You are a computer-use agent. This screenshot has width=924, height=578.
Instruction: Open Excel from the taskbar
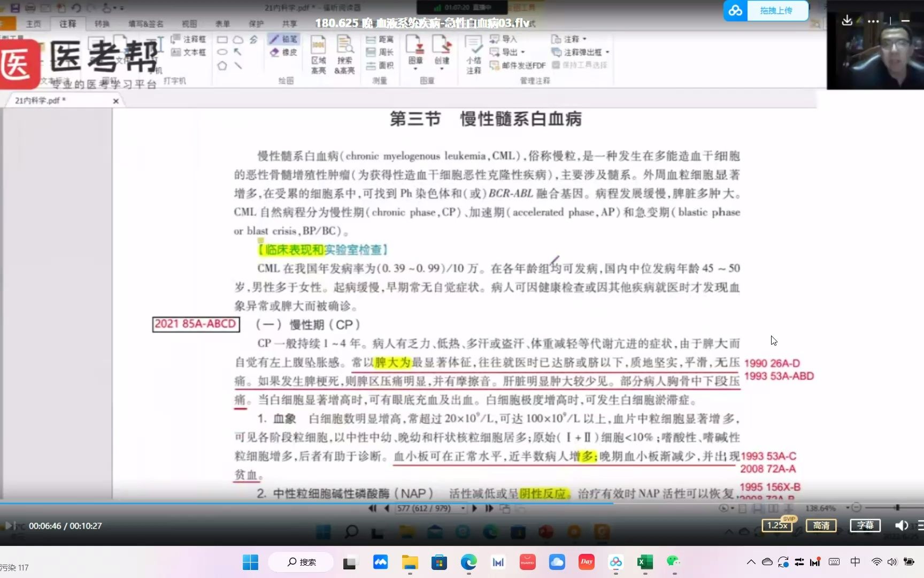tap(645, 562)
